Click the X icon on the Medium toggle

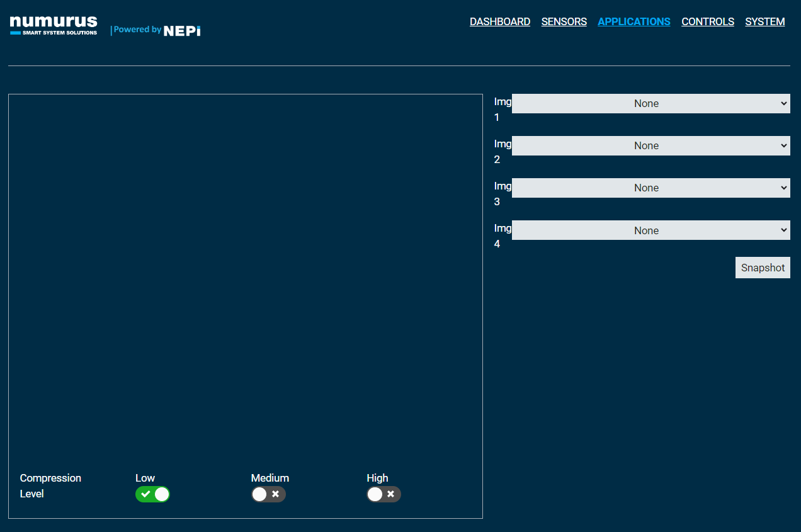[x=276, y=494]
